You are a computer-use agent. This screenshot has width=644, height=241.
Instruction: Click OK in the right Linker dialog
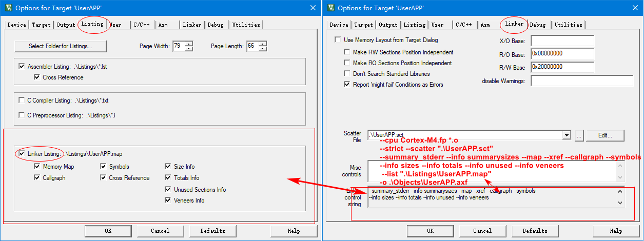430,231
